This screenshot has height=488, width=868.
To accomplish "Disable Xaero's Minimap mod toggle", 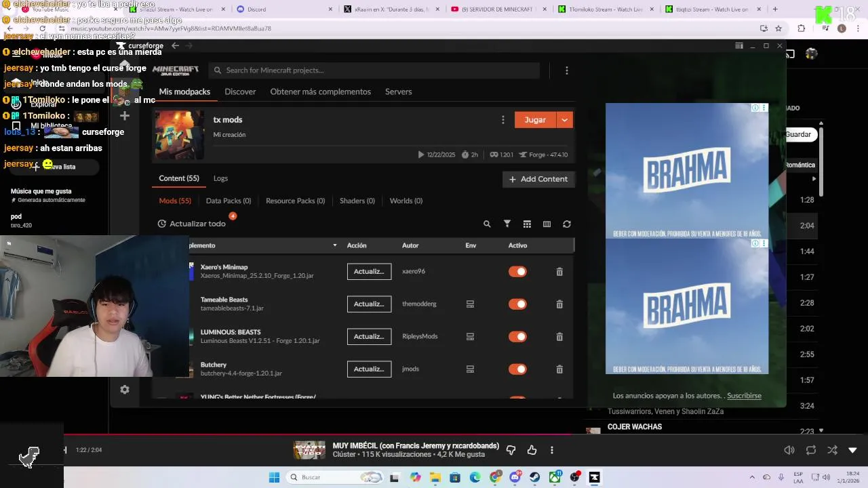I will tap(517, 272).
